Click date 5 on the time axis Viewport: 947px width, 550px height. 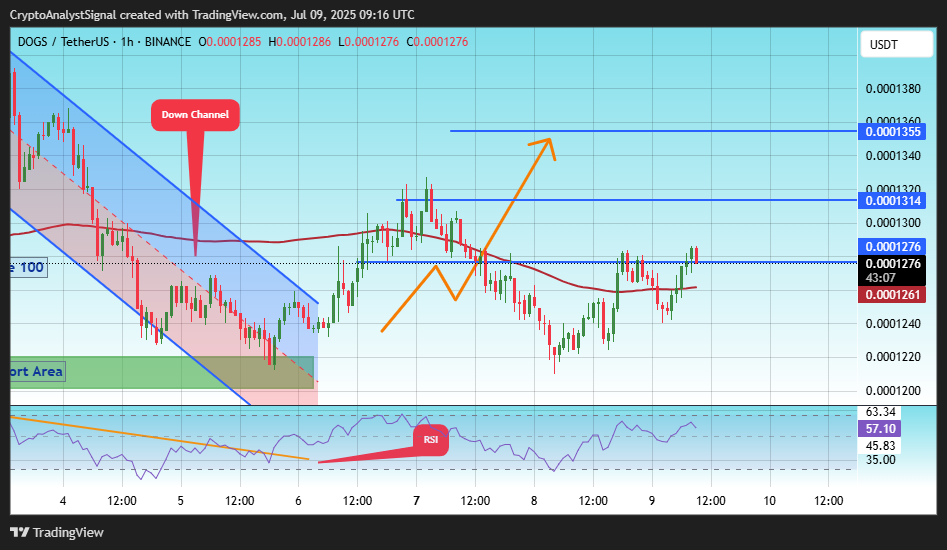(x=181, y=500)
